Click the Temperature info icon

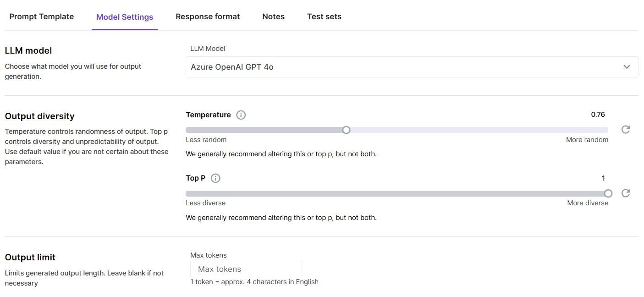pyautogui.click(x=241, y=115)
